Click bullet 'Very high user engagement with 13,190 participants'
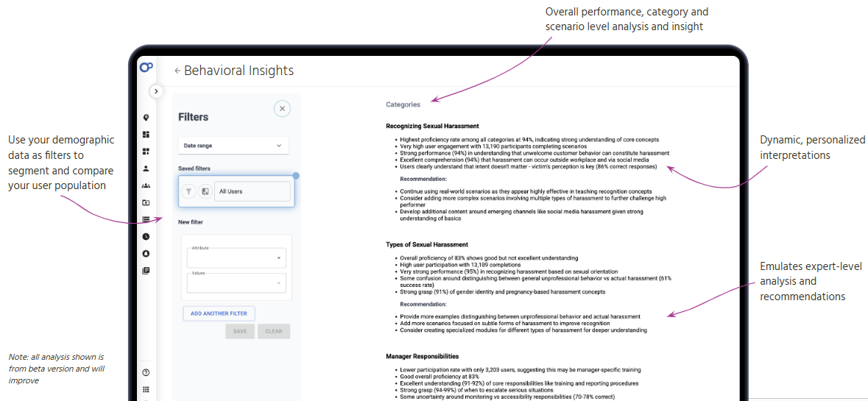Viewport: 868px width, 401px height. pyautogui.click(x=493, y=146)
